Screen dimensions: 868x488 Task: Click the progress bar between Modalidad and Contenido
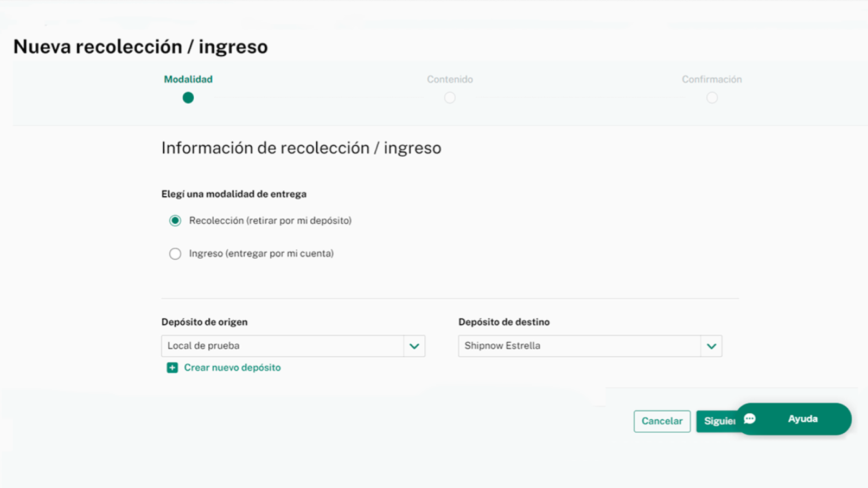(x=320, y=98)
